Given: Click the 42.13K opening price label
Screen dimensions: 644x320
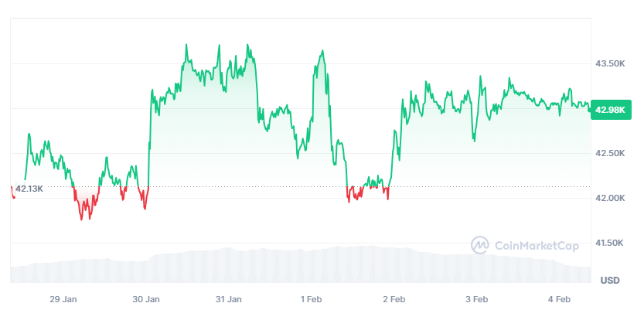Looking at the screenshot, I should coord(29,189).
